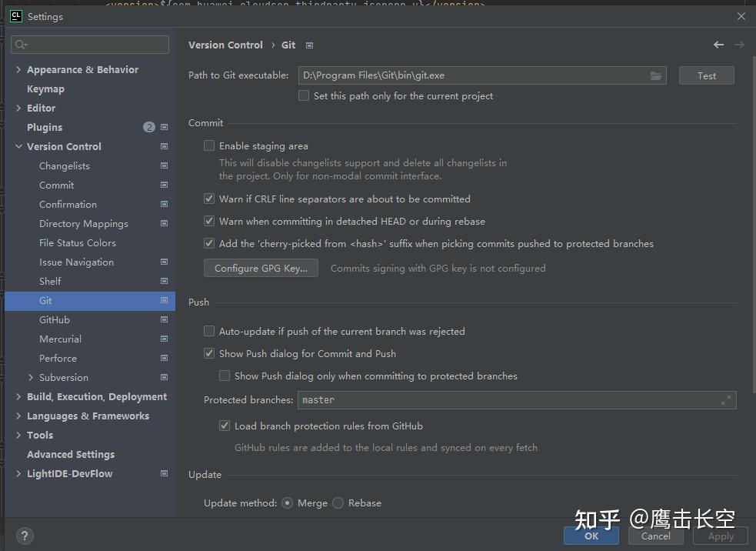756x551 pixels.
Task: Select GitHub in the settings tree
Action: coord(55,319)
